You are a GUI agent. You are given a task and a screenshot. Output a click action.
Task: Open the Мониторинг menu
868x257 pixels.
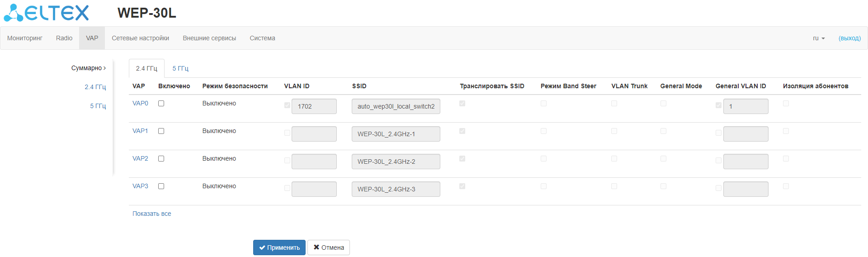coord(25,38)
